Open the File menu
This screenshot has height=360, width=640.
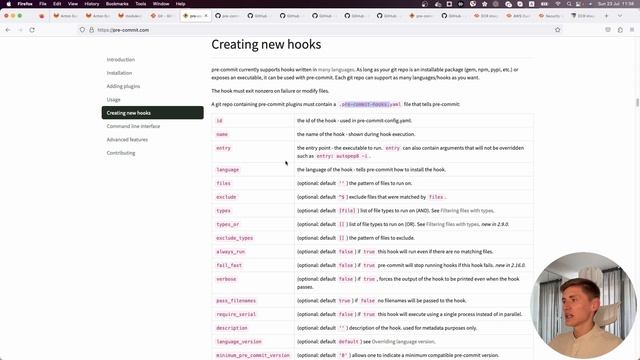[42, 4]
